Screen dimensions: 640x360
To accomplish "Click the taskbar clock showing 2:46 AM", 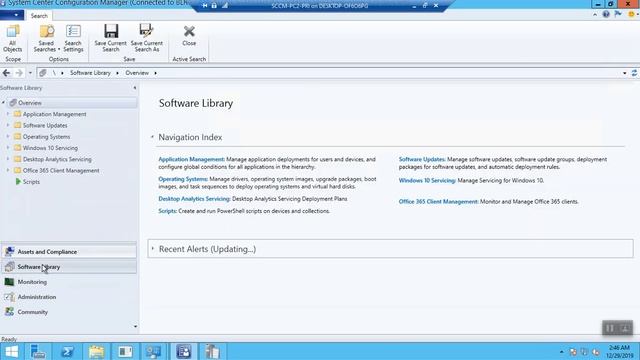I will (x=619, y=351).
